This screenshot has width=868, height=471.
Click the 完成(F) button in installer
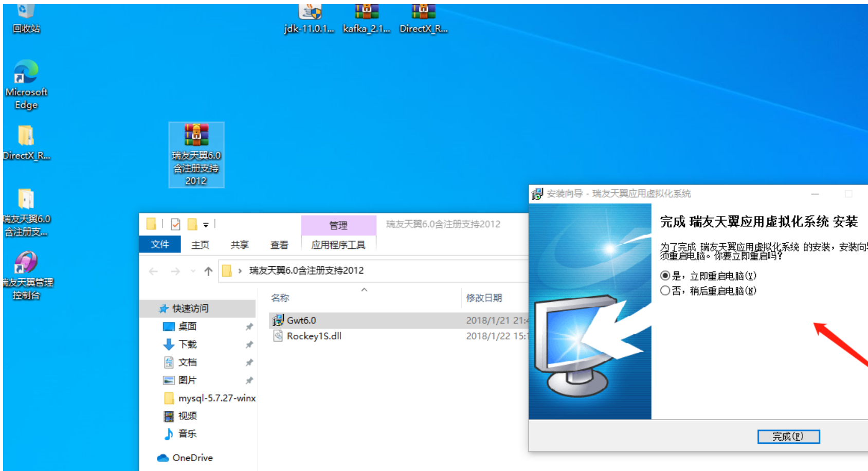[x=788, y=437]
